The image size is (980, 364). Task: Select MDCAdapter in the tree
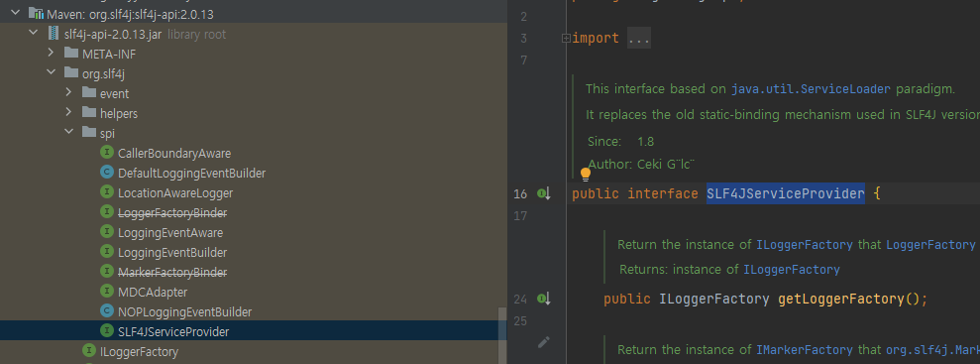coord(153,292)
